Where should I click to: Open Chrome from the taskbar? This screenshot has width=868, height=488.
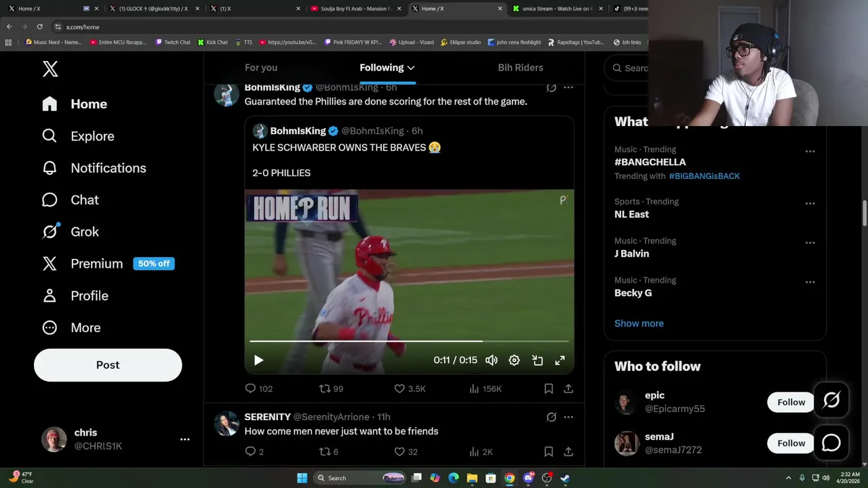tap(509, 478)
